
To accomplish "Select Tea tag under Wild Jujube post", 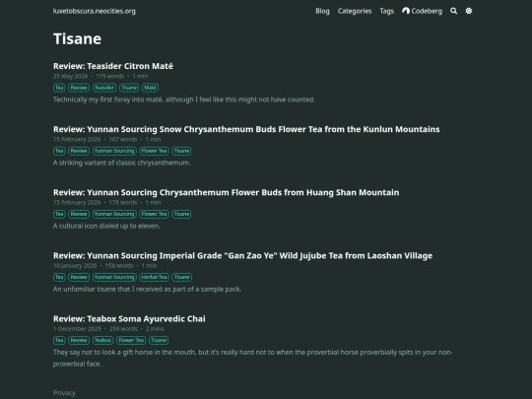I will [59, 277].
